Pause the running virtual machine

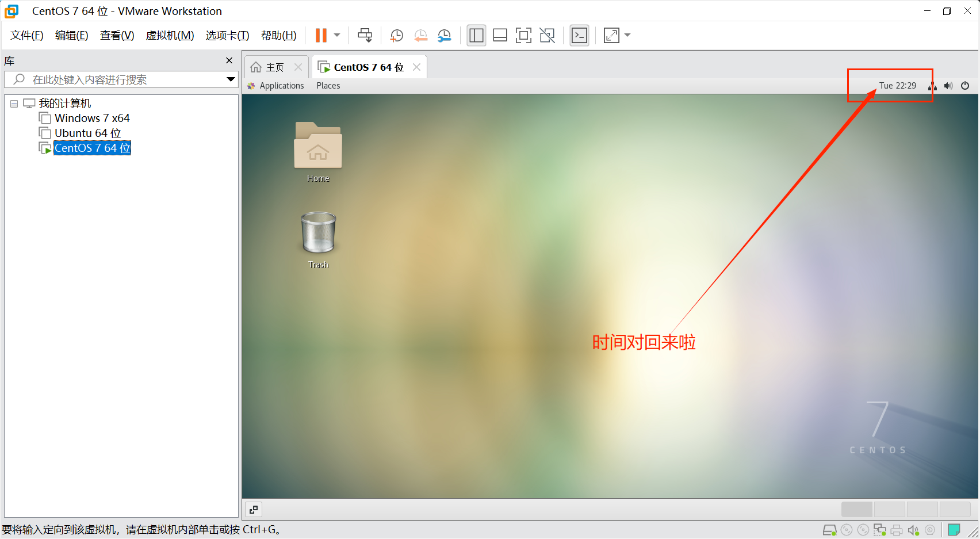[321, 35]
